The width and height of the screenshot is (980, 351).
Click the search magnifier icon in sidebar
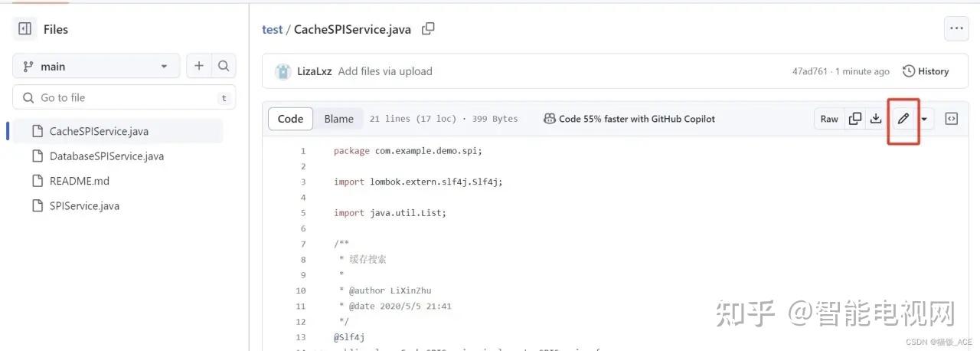point(224,66)
